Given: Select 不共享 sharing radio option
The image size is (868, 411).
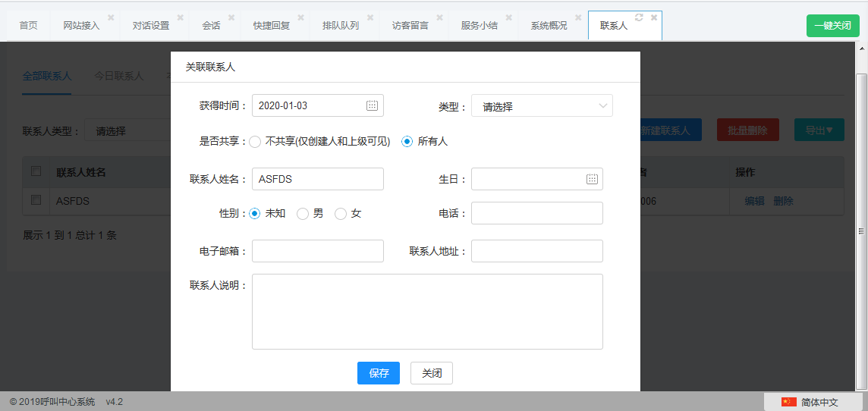Looking at the screenshot, I should 255,141.
